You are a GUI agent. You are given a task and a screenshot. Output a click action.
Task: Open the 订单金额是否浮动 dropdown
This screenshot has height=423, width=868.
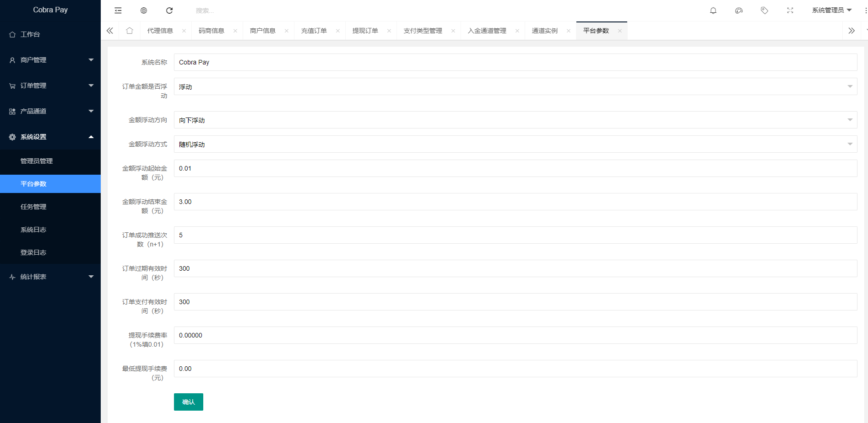[x=851, y=86]
